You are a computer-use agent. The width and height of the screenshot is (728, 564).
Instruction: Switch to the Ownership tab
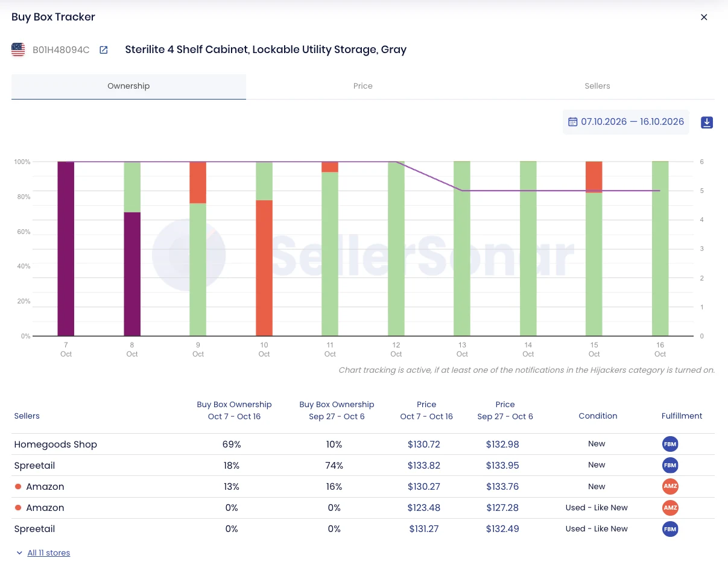(x=128, y=86)
